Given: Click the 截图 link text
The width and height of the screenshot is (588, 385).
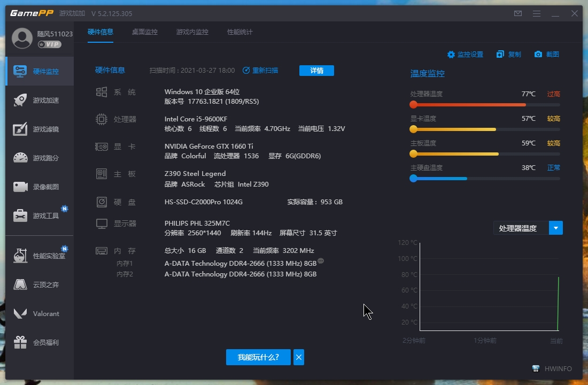Looking at the screenshot, I should click(x=552, y=55).
